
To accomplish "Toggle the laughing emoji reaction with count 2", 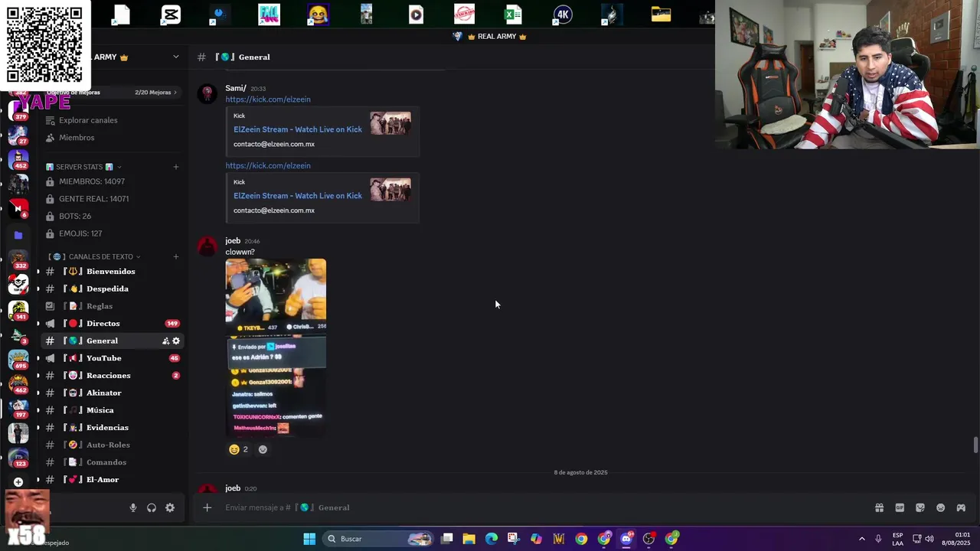I will [238, 449].
